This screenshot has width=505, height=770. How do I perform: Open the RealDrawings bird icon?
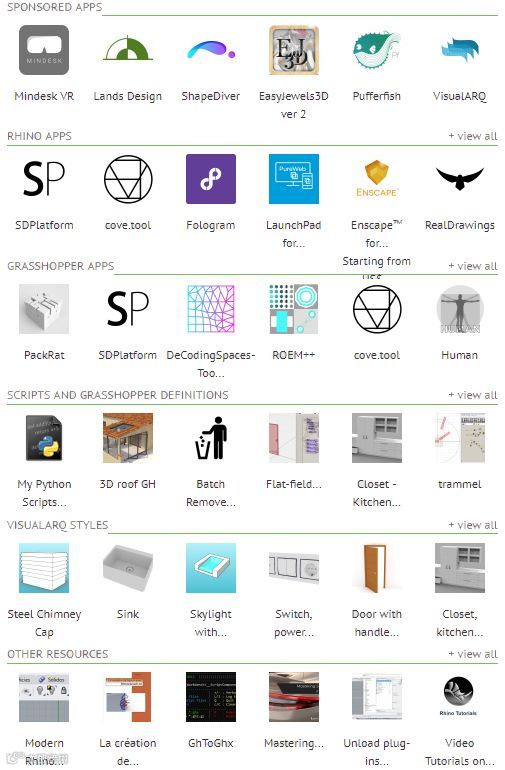[459, 179]
